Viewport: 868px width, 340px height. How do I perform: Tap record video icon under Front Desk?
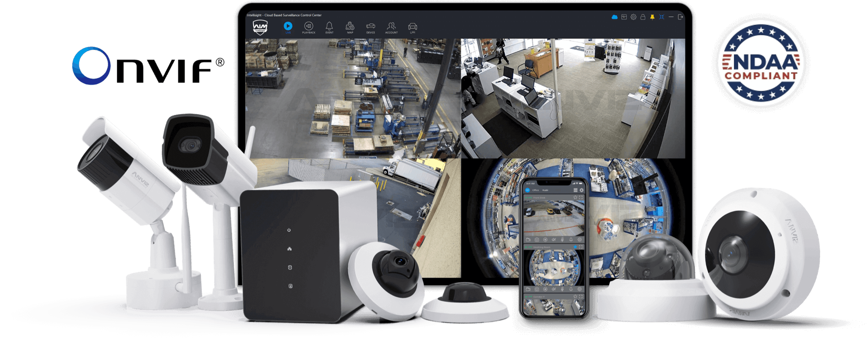coord(528,239)
